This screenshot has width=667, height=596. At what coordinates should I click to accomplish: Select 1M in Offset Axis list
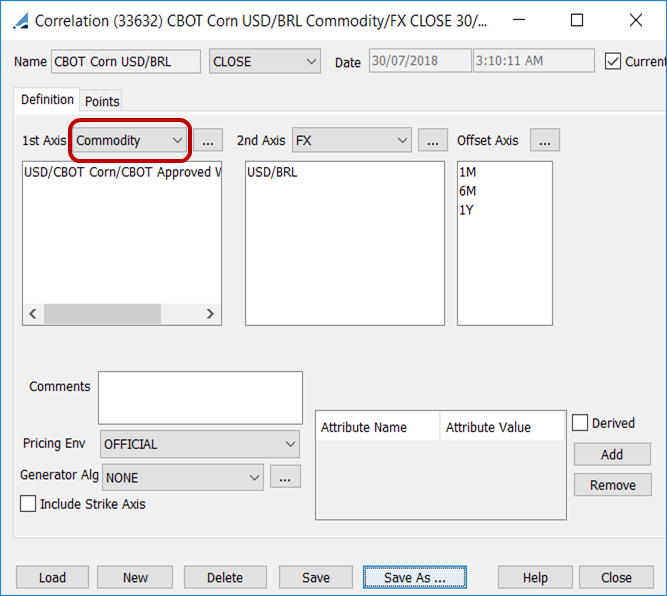pyautogui.click(x=505, y=172)
